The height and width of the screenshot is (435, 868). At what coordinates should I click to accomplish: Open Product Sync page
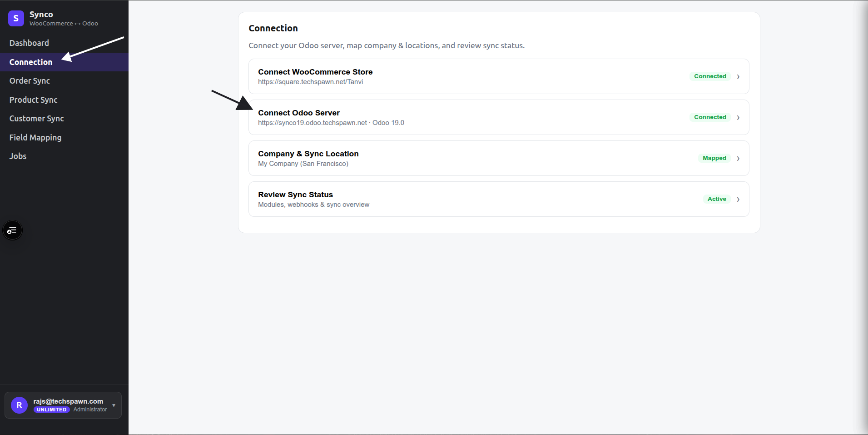(33, 100)
